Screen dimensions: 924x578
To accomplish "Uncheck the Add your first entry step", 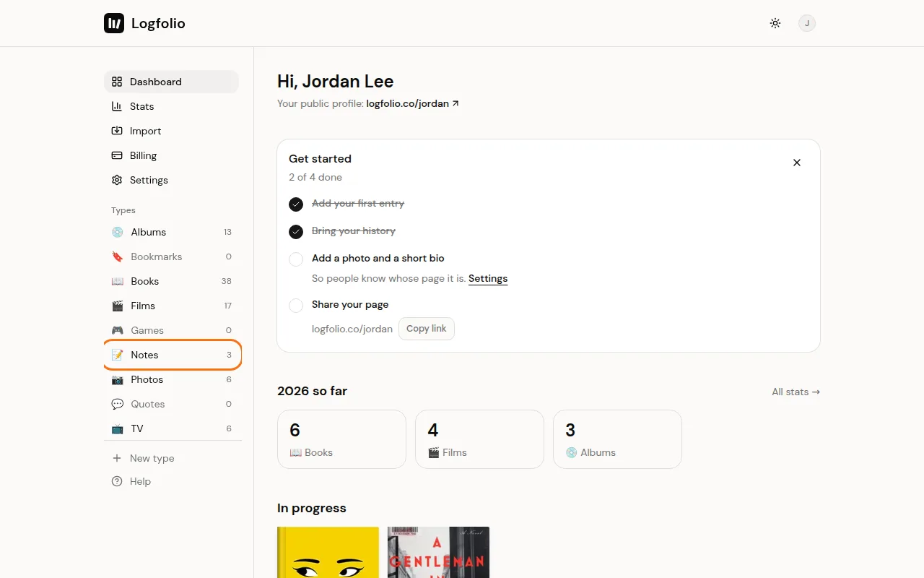I will pyautogui.click(x=296, y=204).
